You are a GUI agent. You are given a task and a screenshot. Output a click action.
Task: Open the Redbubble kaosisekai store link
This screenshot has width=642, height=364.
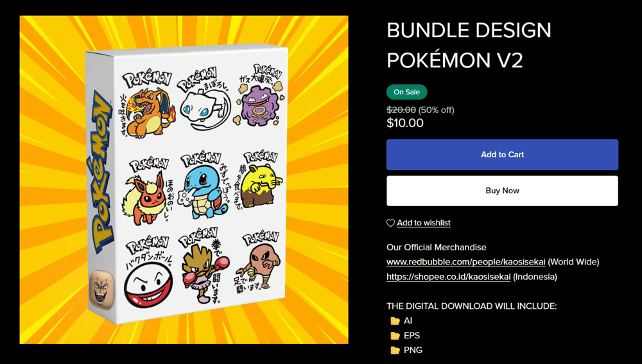coord(466,262)
